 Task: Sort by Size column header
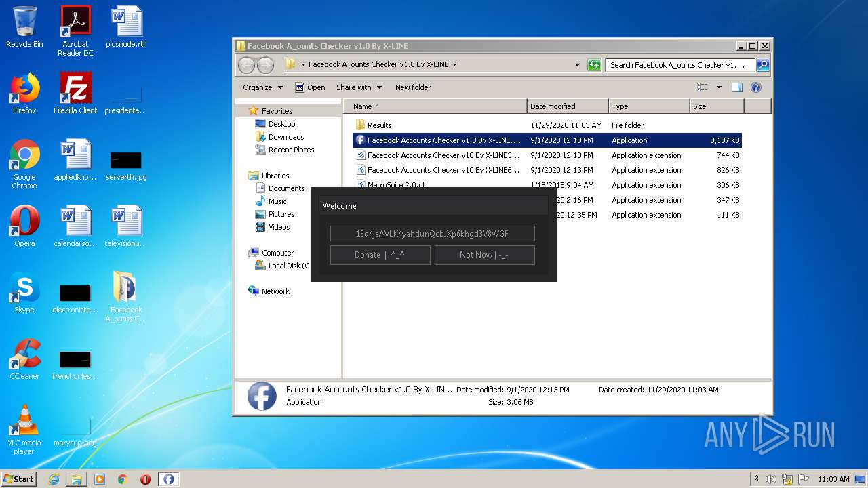(x=717, y=106)
